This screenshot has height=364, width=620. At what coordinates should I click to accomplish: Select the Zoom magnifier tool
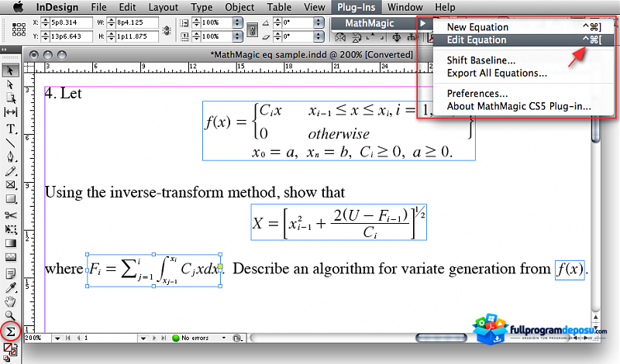pyautogui.click(x=11, y=316)
